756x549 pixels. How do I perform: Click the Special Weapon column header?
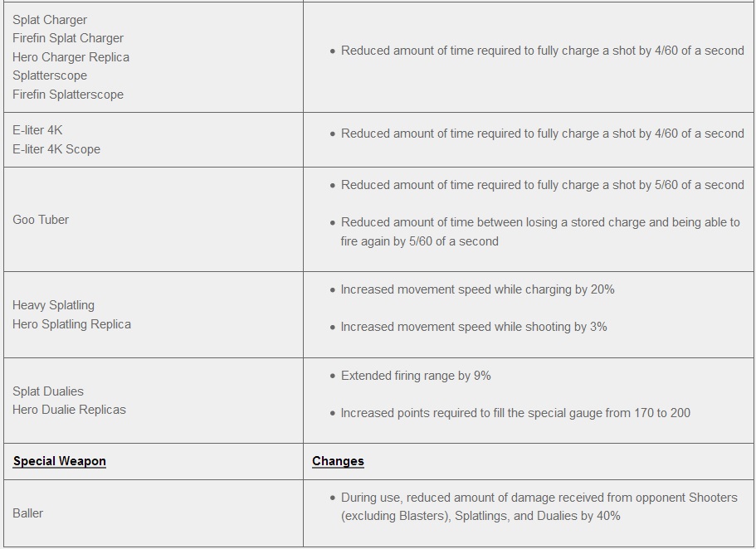(60, 461)
